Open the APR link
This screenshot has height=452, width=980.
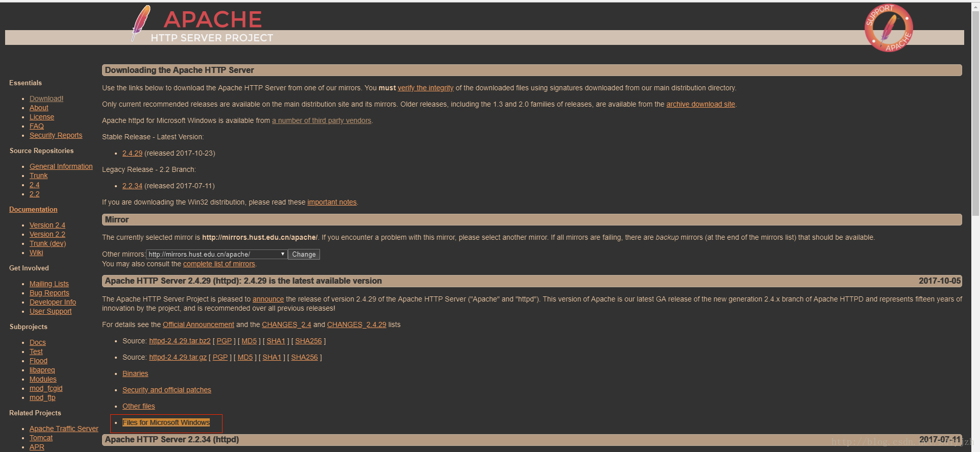37,447
